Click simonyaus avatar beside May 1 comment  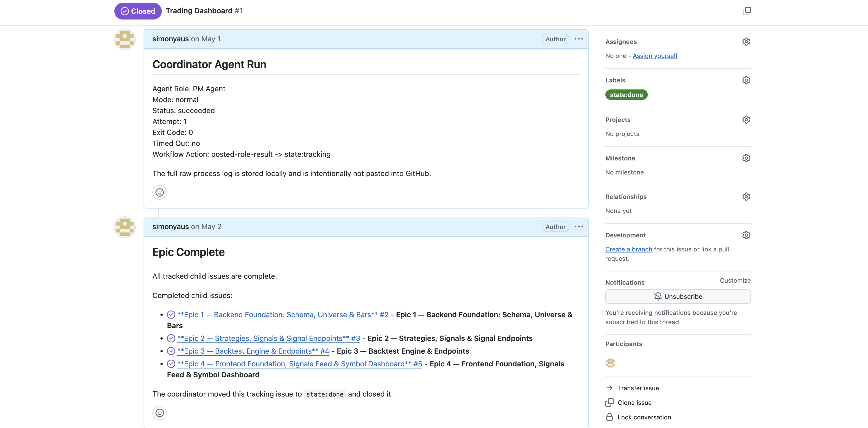125,40
